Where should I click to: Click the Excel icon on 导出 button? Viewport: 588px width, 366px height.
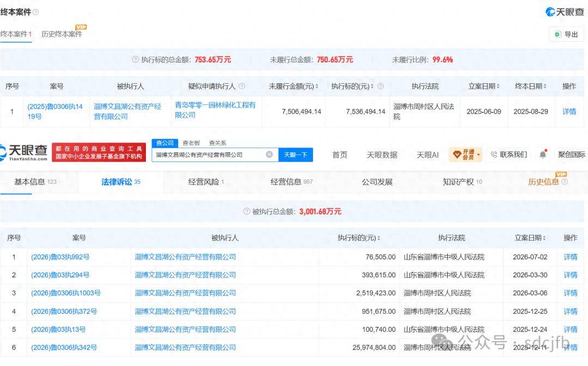tap(558, 34)
